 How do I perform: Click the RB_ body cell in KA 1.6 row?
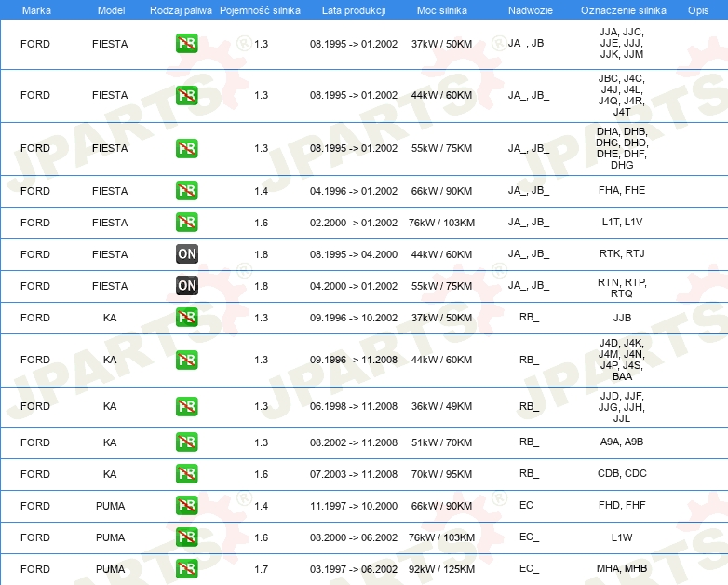[x=530, y=473]
